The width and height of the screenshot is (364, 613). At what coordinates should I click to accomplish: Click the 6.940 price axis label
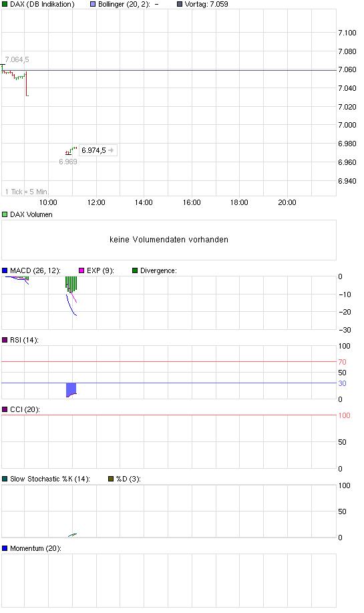(347, 181)
